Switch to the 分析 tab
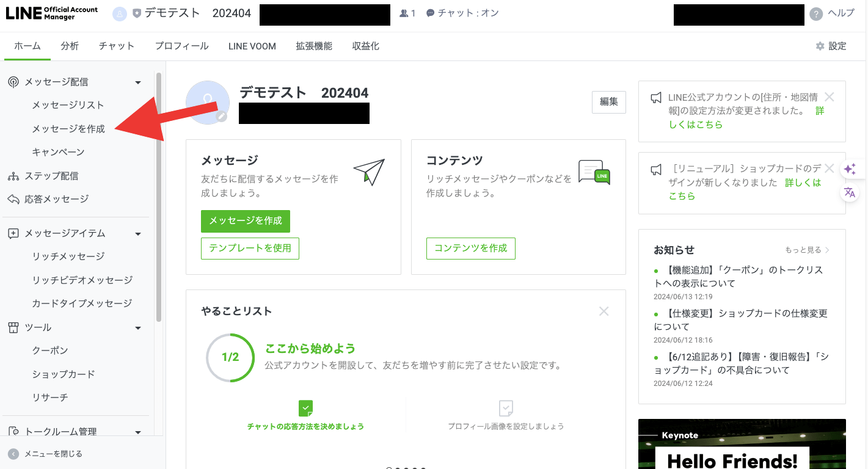 pos(70,46)
